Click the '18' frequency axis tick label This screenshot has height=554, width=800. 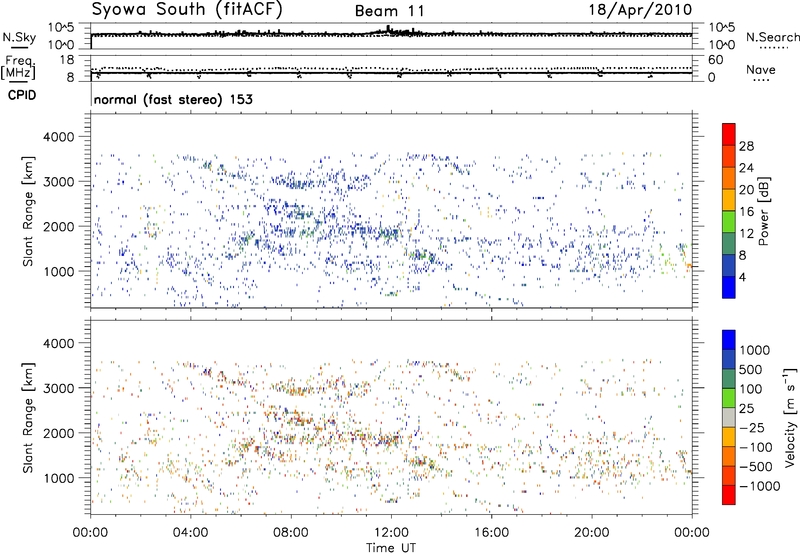[67, 59]
